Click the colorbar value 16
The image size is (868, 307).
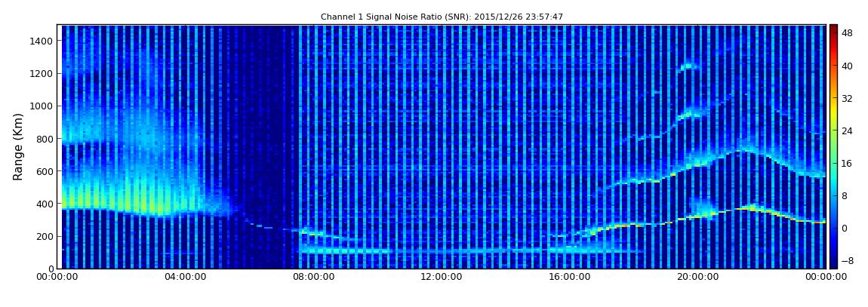tap(847, 164)
